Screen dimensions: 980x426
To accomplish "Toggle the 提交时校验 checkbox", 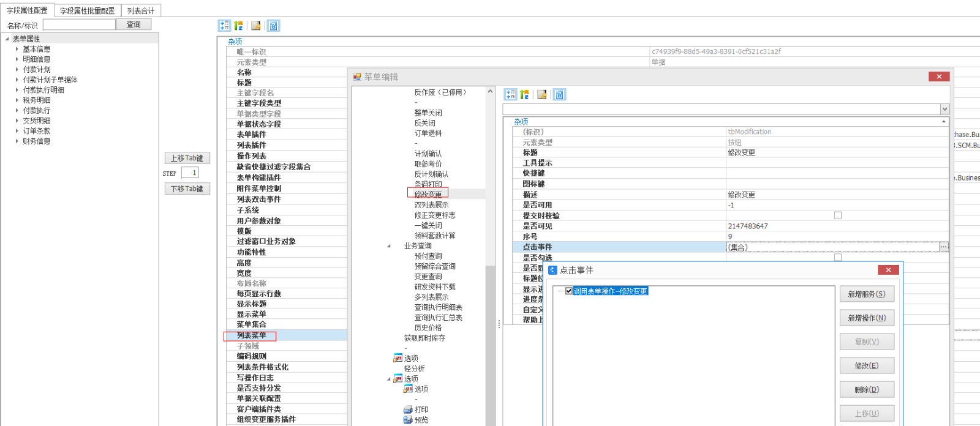I will click(838, 215).
